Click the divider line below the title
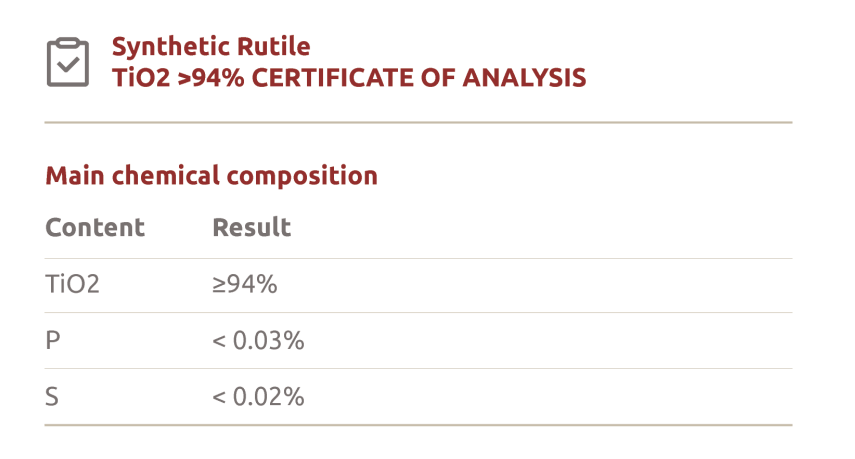The width and height of the screenshot is (855, 459). pyautogui.click(x=418, y=122)
